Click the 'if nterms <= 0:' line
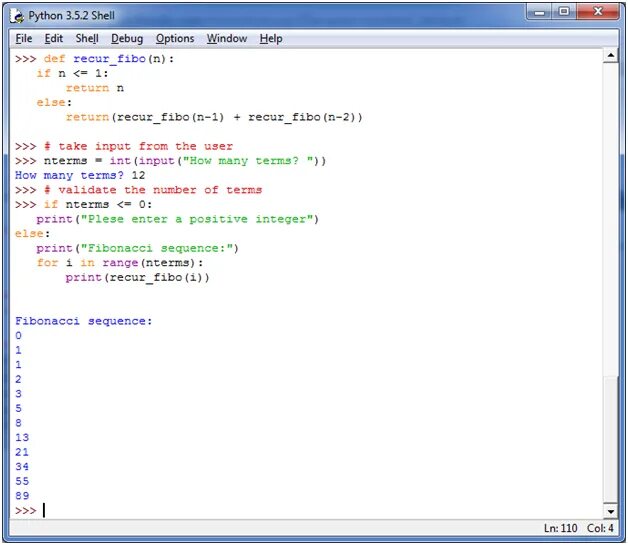628x545 pixels. point(98,205)
